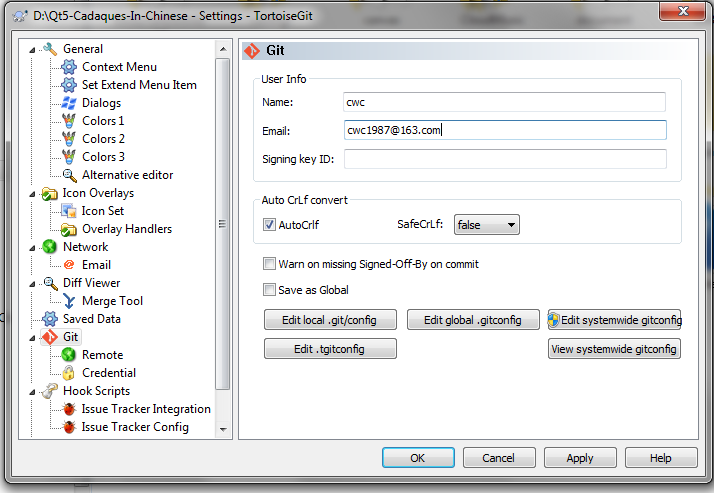Click View systemwide gitconfig button
This screenshot has height=493, width=714.
(614, 349)
